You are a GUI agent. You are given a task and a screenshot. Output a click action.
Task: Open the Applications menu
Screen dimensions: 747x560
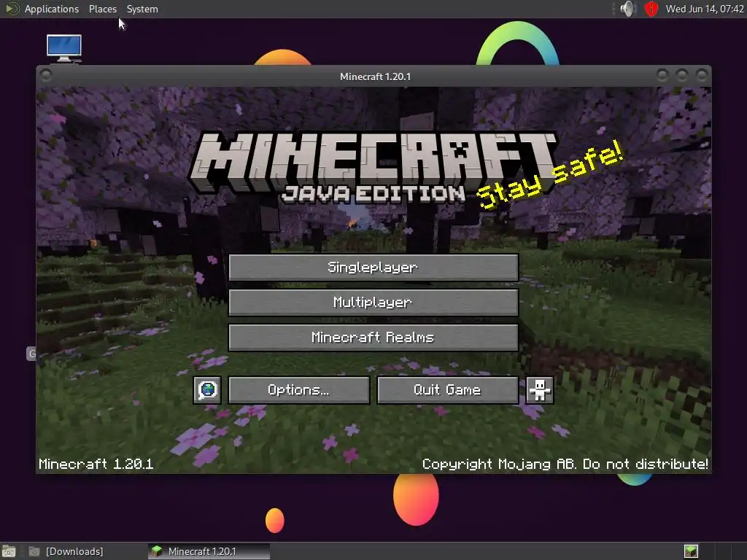tap(52, 9)
